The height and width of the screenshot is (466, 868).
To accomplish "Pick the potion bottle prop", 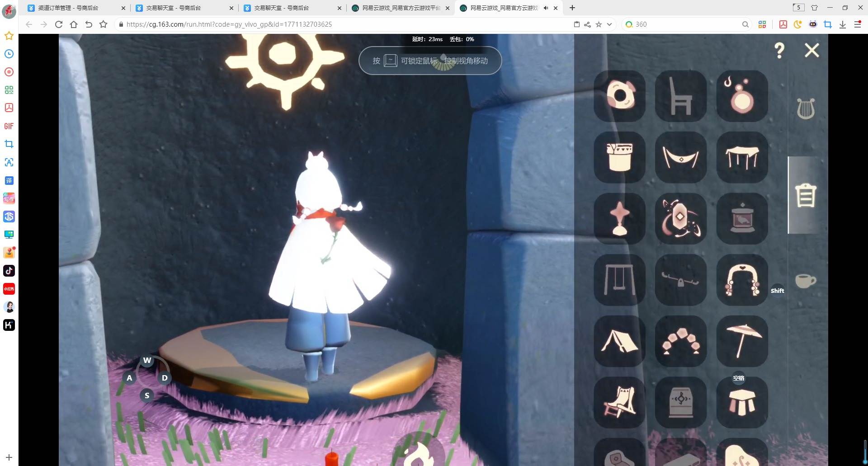I will [x=742, y=96].
